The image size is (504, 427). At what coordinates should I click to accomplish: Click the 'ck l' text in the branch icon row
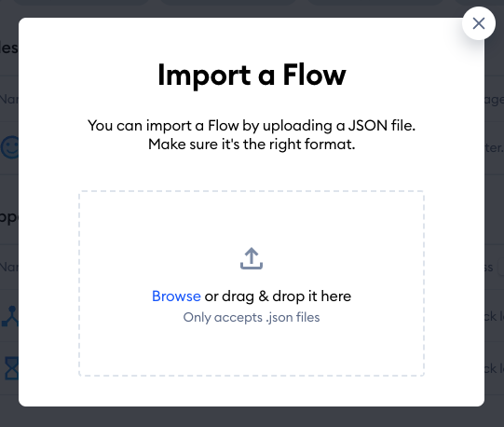[495, 317]
